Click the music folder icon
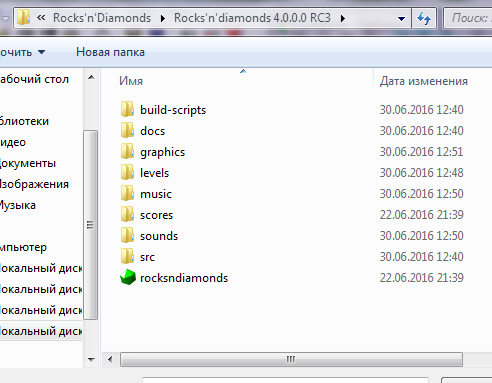 [x=127, y=193]
